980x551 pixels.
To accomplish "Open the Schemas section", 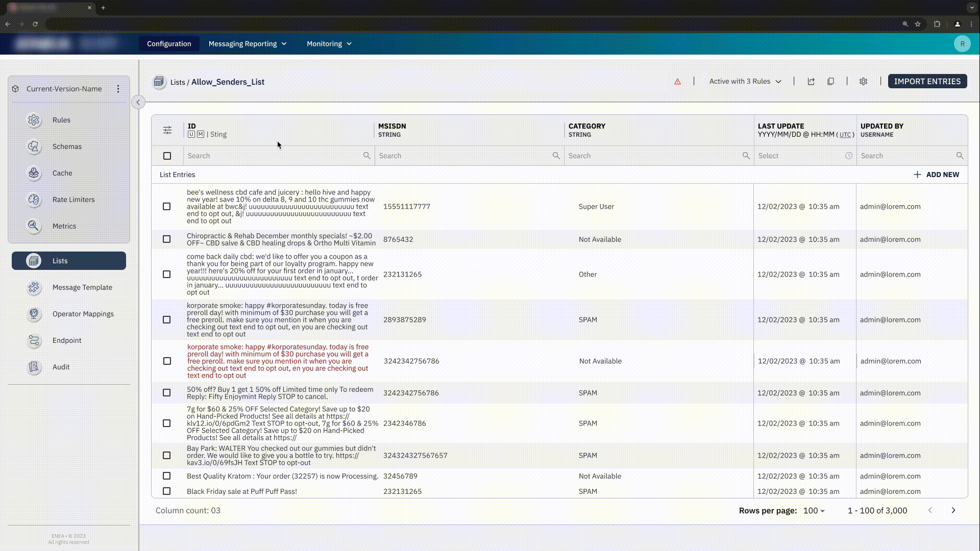I will point(66,146).
